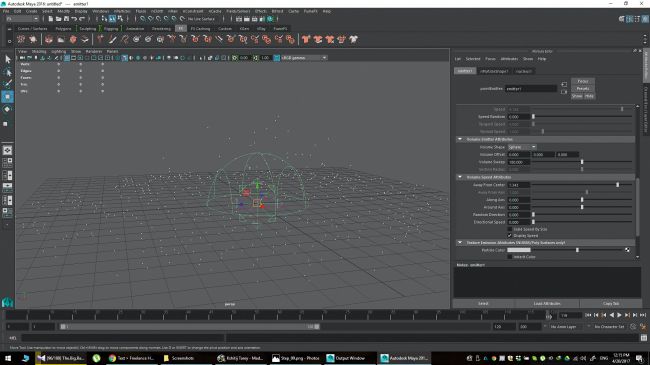Open the Volume Shape dropdown
The image size is (650, 365).
(521, 147)
